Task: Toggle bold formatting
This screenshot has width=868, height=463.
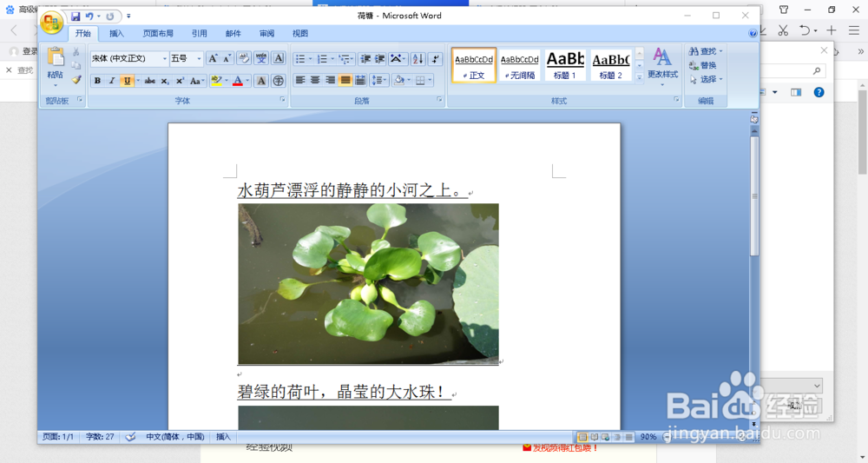Action: [97, 81]
